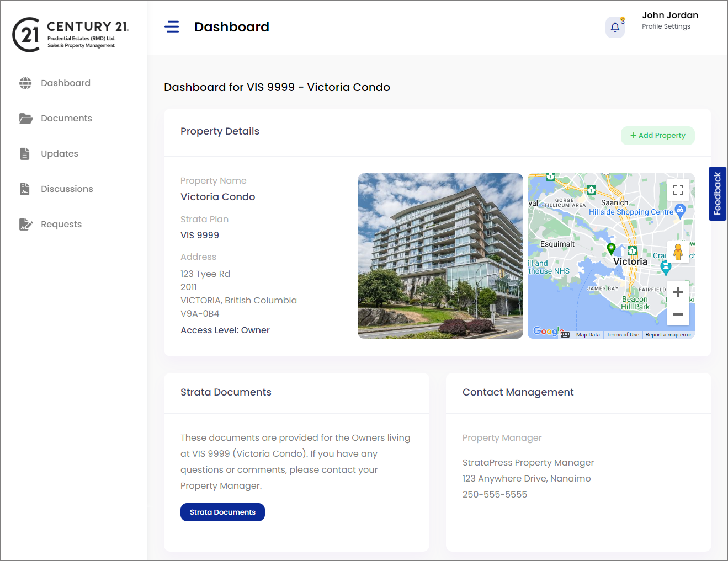Viewport: 728px width, 561px height.
Task: Enter fullscreen view on the map
Action: (x=678, y=189)
